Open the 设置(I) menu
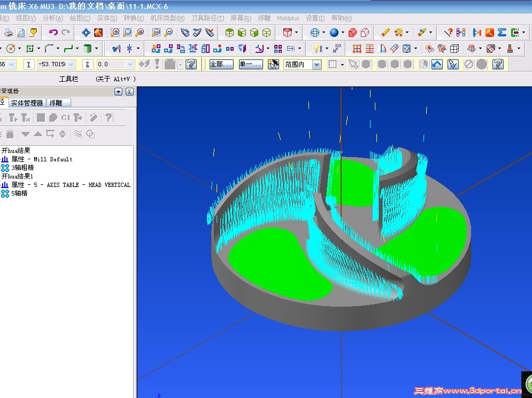The width and height of the screenshot is (532, 398). (315, 18)
